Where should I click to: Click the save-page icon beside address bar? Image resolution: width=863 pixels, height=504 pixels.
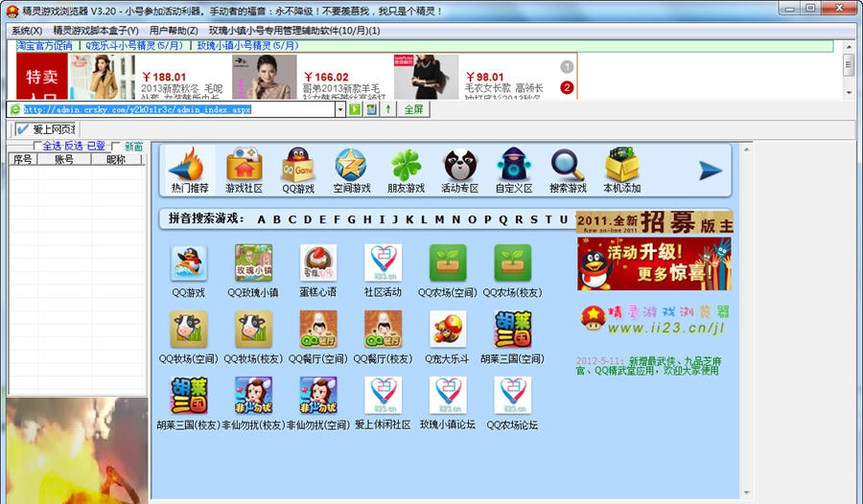coord(371,109)
